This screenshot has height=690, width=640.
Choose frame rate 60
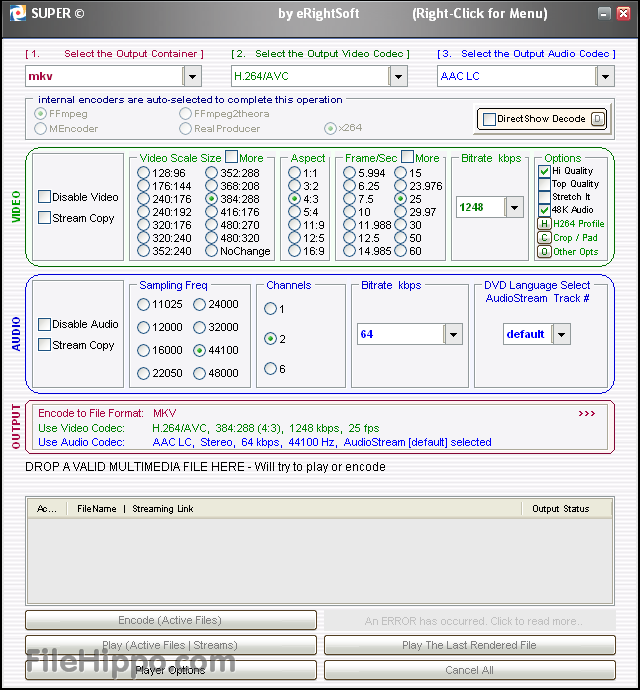401,251
